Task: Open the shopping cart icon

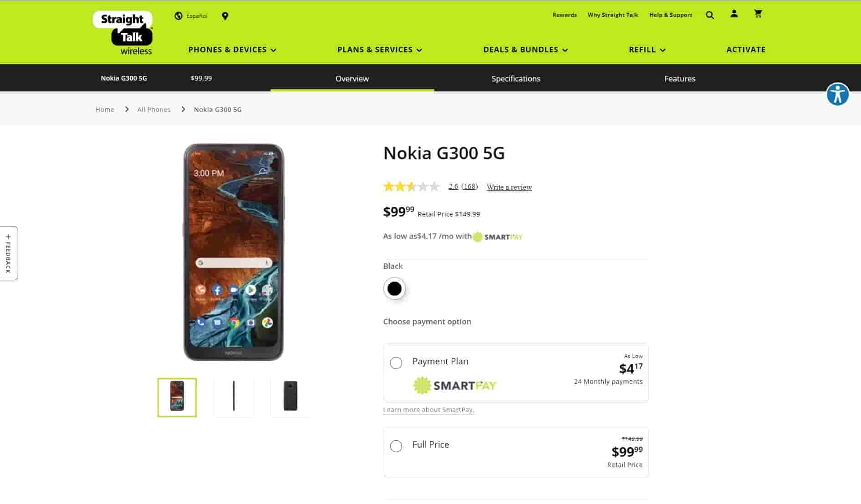Action: pos(758,14)
